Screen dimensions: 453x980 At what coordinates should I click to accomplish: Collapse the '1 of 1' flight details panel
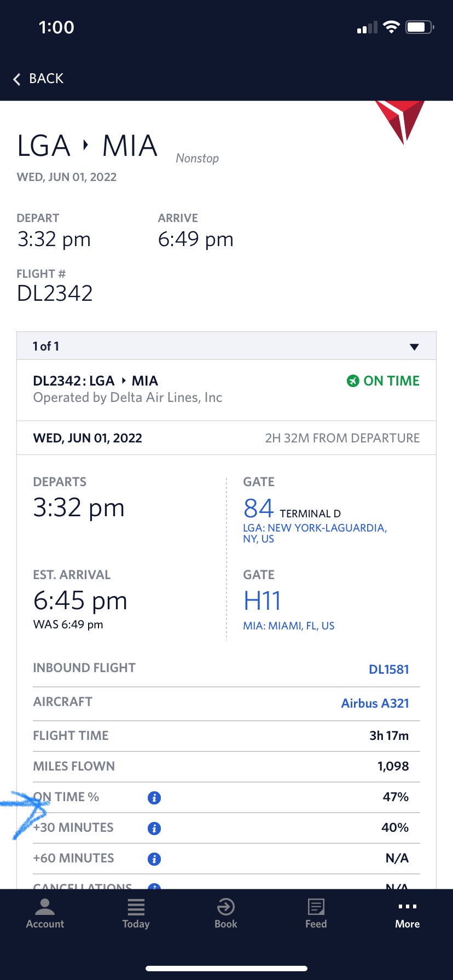coord(415,346)
